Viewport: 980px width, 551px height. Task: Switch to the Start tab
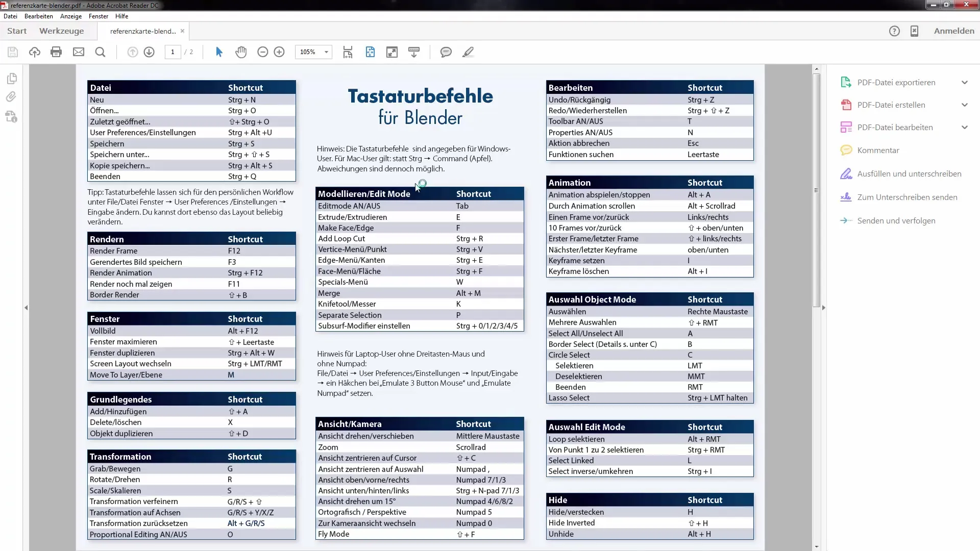point(17,31)
